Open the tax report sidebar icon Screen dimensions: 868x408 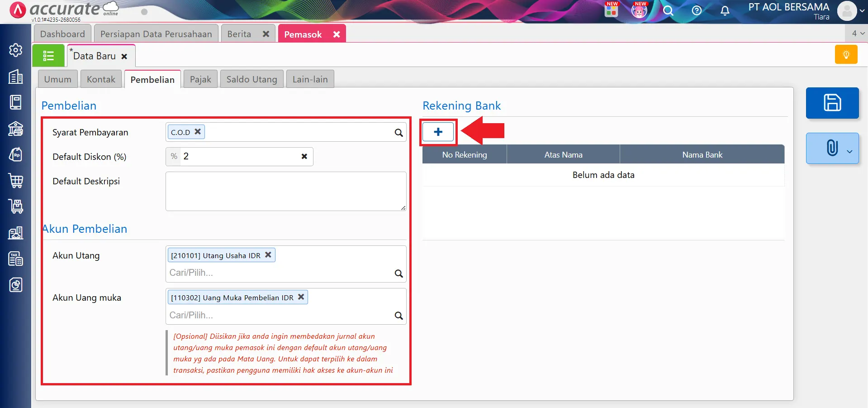pyautogui.click(x=16, y=259)
